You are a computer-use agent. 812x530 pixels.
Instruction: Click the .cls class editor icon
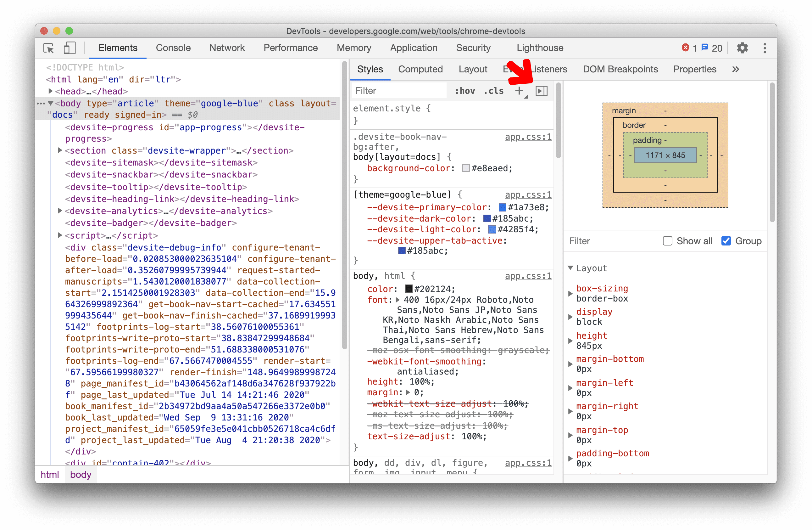pyautogui.click(x=495, y=90)
